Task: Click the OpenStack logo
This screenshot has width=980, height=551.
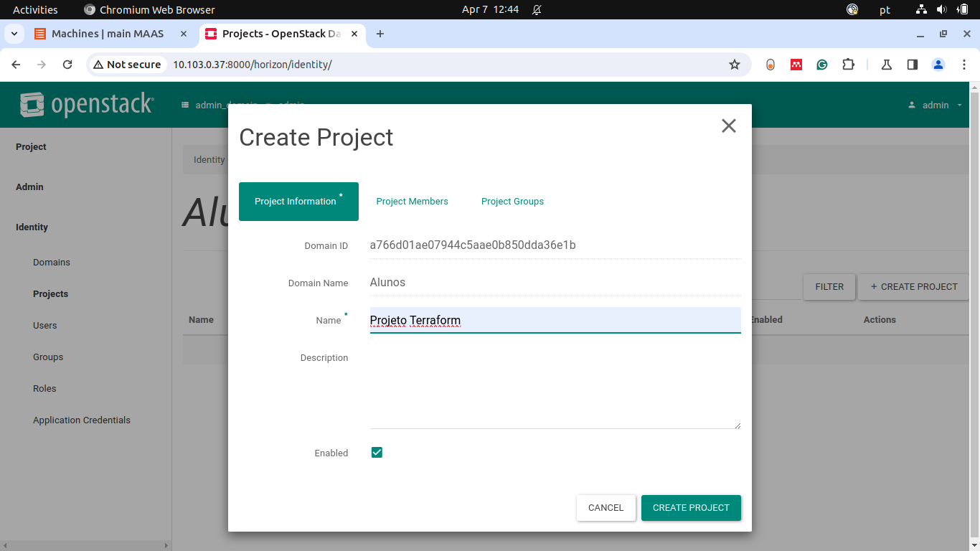Action: coord(87,105)
